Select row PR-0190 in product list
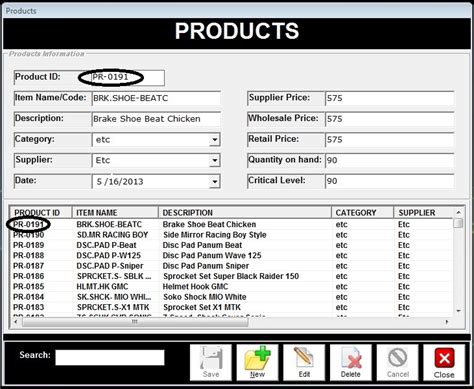The height and width of the screenshot is (389, 474). [x=231, y=235]
